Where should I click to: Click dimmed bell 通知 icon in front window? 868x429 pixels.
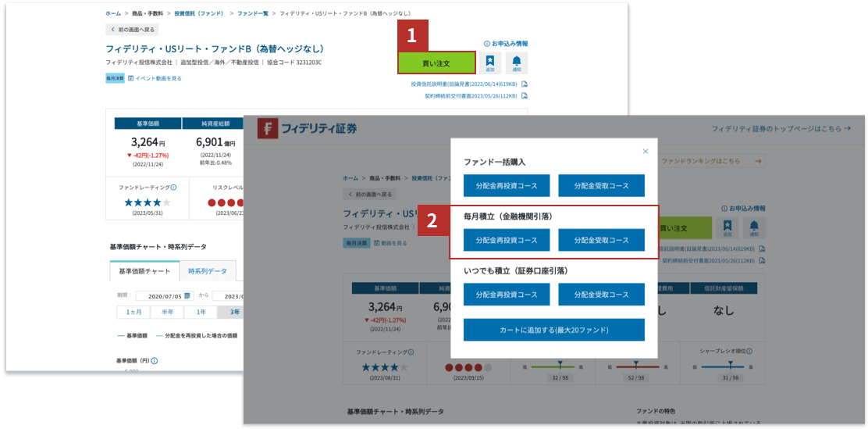754,228
